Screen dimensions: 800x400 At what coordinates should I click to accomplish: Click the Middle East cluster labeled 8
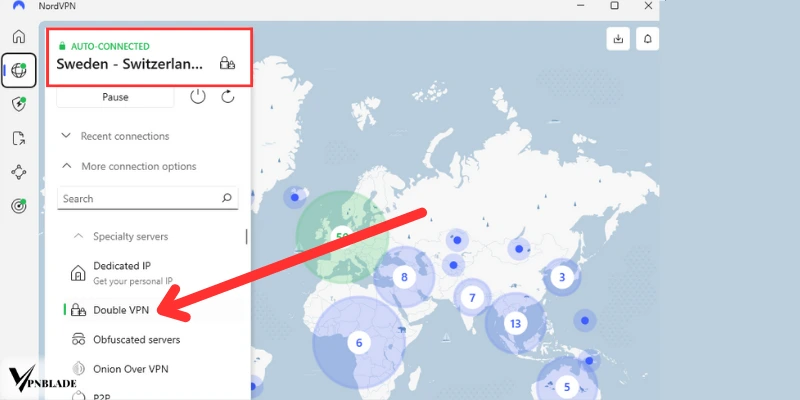[404, 277]
